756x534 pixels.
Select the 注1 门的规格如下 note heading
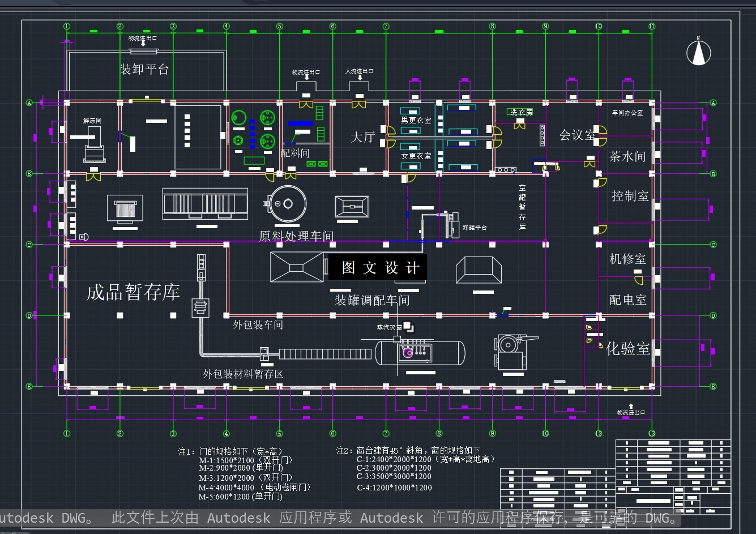pos(230,451)
